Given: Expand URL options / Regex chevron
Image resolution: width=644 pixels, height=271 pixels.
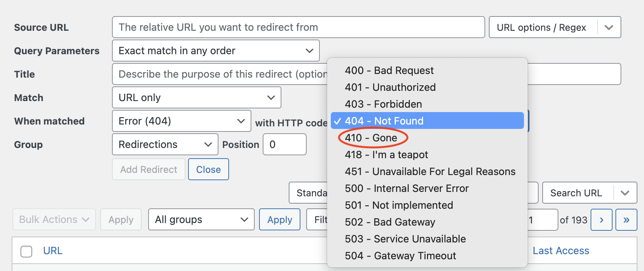Looking at the screenshot, I should pyautogui.click(x=609, y=27).
